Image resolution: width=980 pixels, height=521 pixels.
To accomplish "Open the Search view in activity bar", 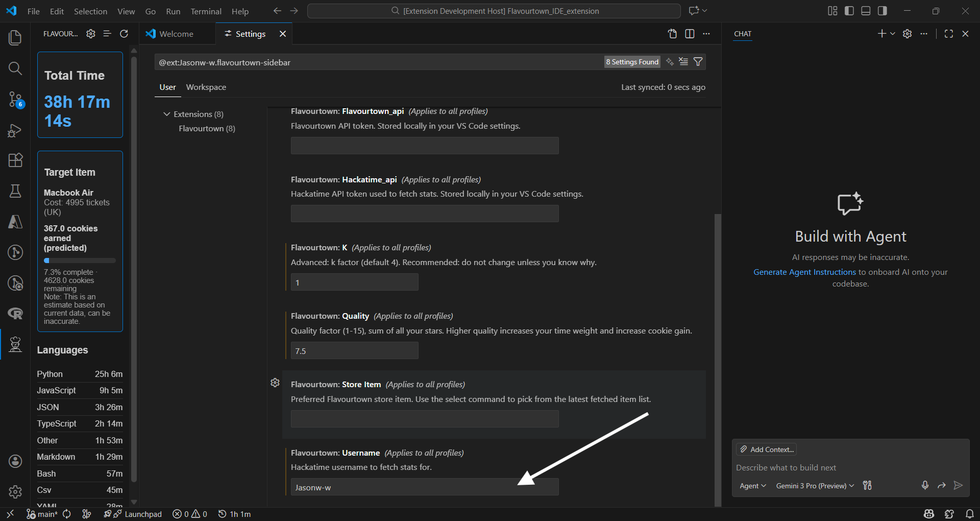I will click(15, 68).
